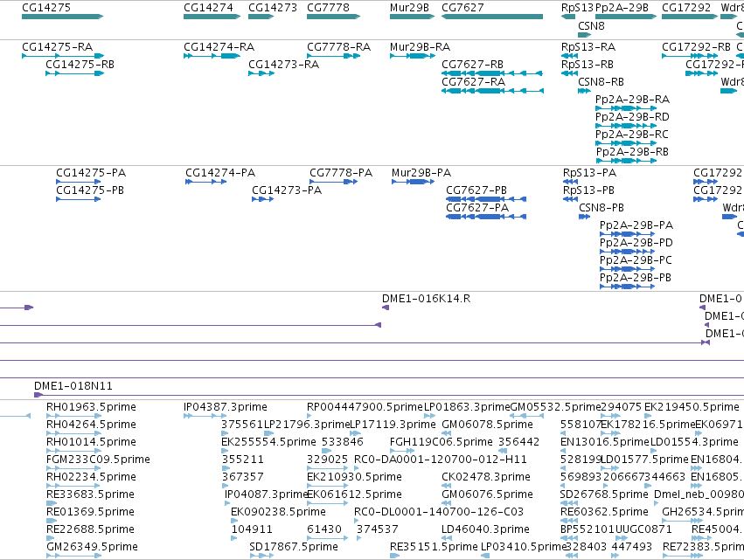Image resolution: width=744 pixels, height=560 pixels.
Task: Open protein Pp2A-29B-PA
Action: coord(636,225)
